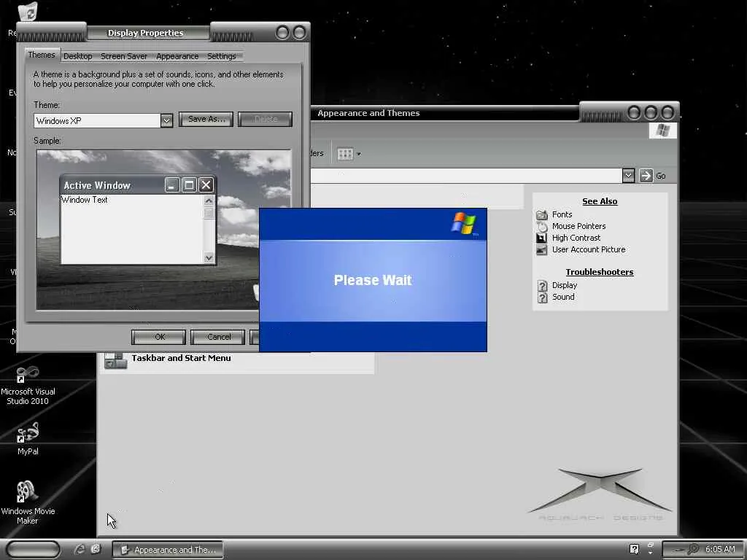Screen dimensions: 747x560
Task: Click the sample window scrollbar up arrow
Action: 209,201
